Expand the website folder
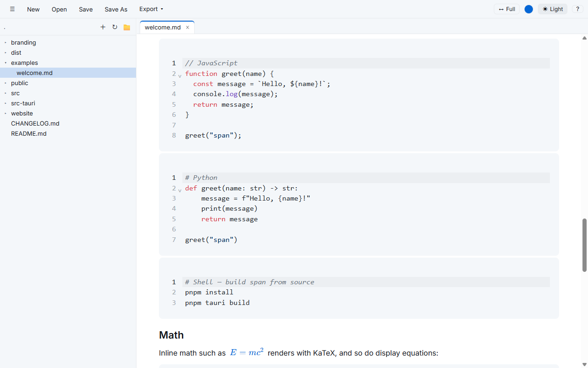The height and width of the screenshot is (368, 588). 68,113
